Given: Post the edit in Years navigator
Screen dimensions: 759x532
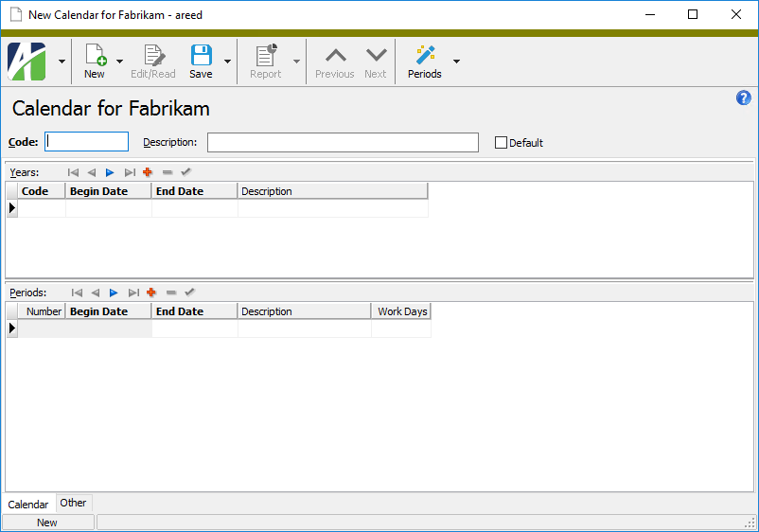Looking at the screenshot, I should coord(185,172).
